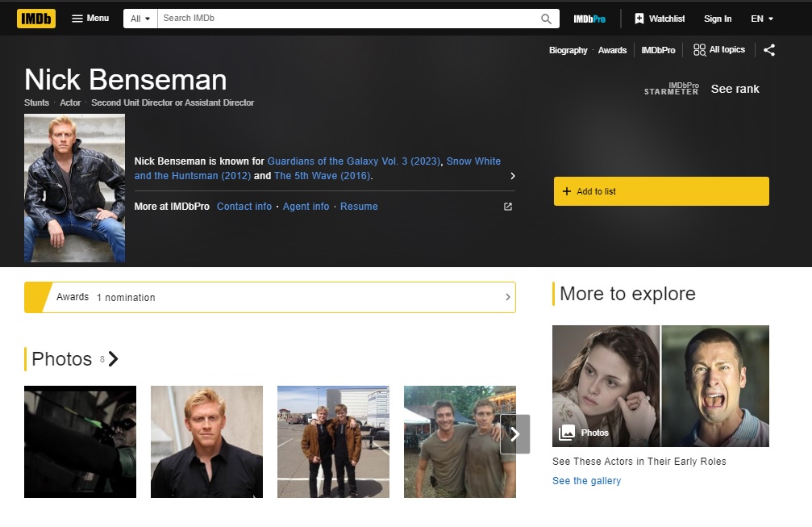Click the Photos camera icon on the gallery thumbnail
Screen dimensions: 812x527
566,433
